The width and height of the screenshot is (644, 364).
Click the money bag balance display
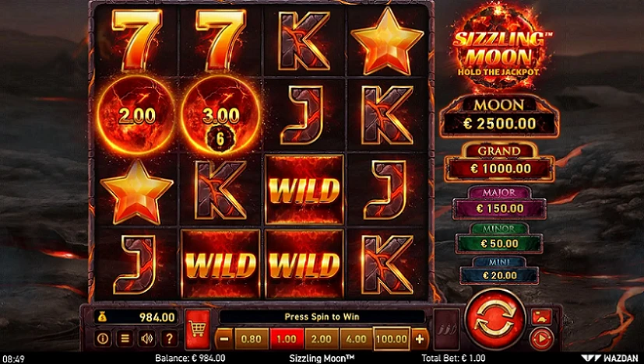(136, 317)
